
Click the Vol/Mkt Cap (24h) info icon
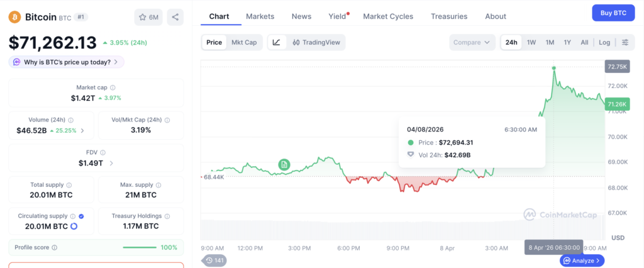click(x=167, y=120)
